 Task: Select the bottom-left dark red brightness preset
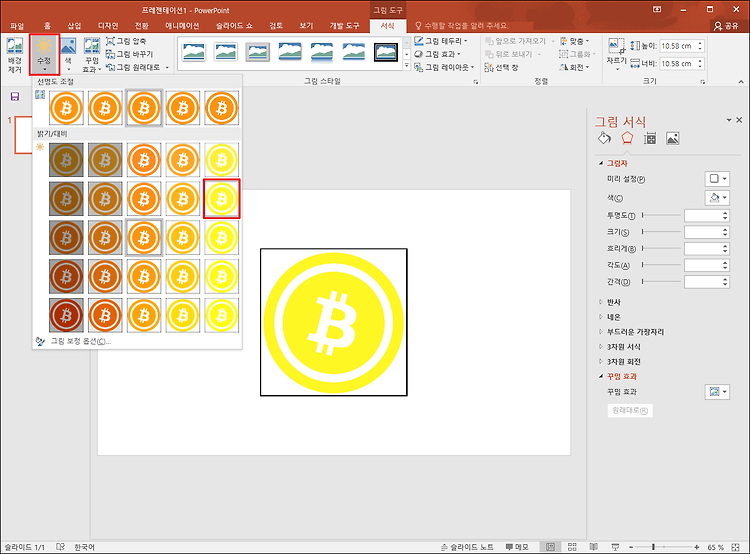[x=66, y=315]
